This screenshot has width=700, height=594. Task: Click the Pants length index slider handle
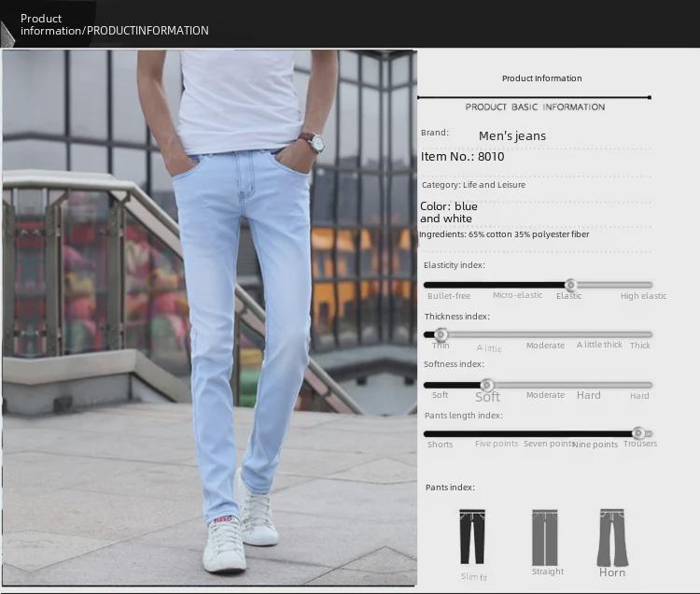(x=638, y=433)
